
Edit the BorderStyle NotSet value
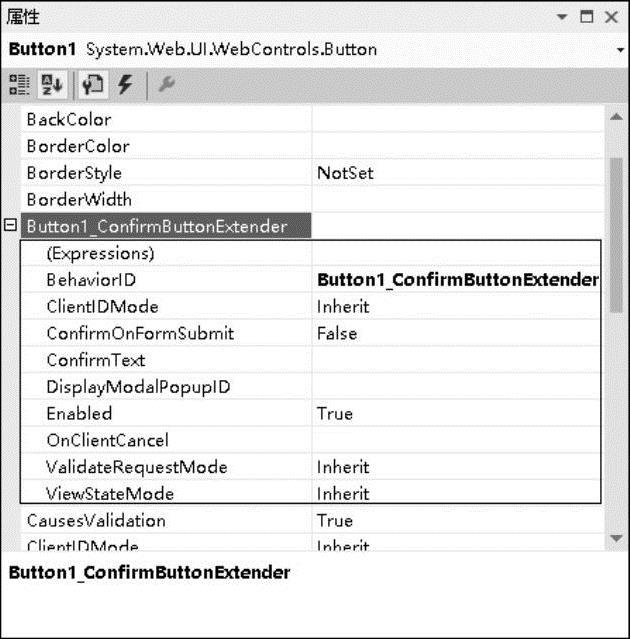click(457, 173)
